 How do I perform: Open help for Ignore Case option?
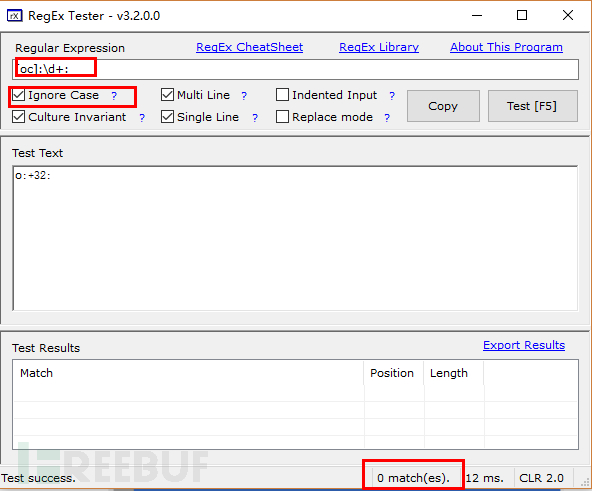point(114,96)
